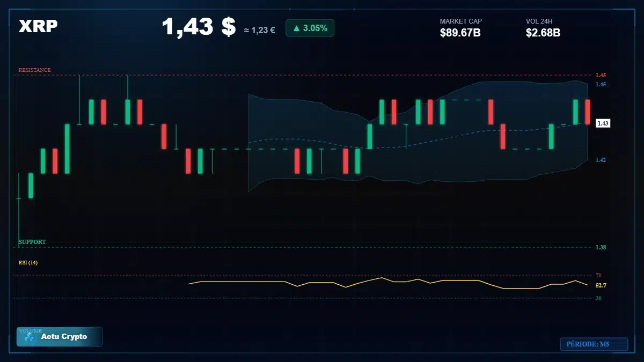
Task: Click the 3.05% change badge
Action: tap(310, 28)
